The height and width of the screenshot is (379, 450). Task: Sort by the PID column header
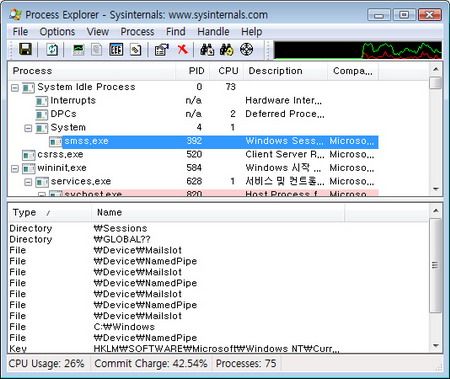coord(193,71)
